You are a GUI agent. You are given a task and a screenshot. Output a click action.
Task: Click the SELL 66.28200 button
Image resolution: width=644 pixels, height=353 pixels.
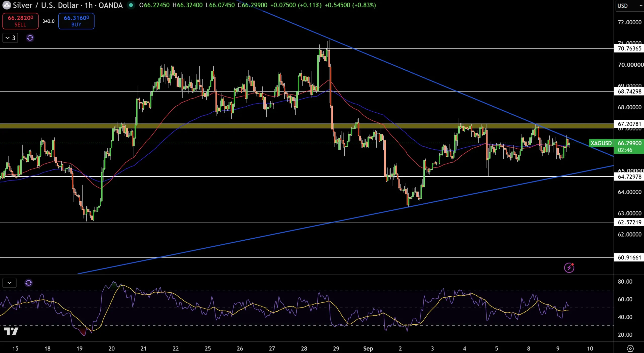(x=20, y=21)
